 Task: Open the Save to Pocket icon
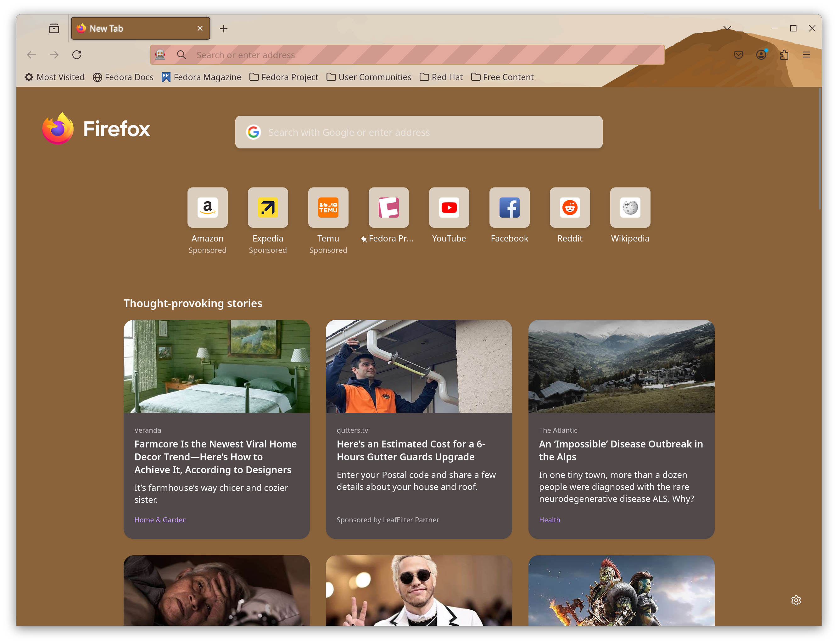(x=738, y=55)
